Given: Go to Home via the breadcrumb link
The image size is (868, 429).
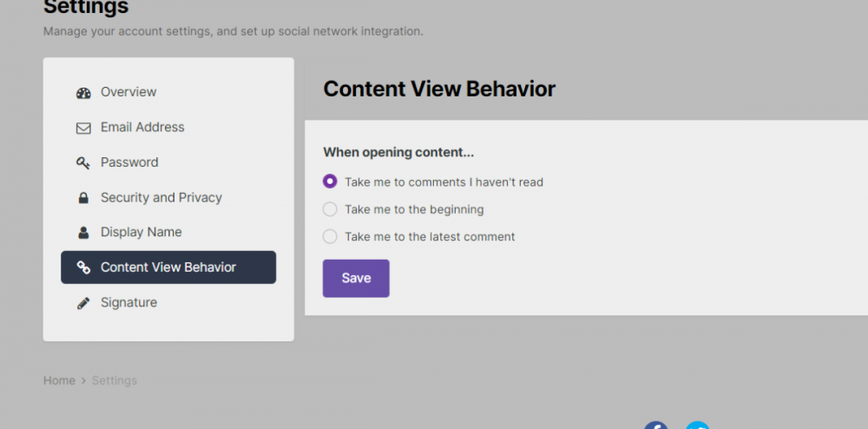Looking at the screenshot, I should pyautogui.click(x=59, y=380).
